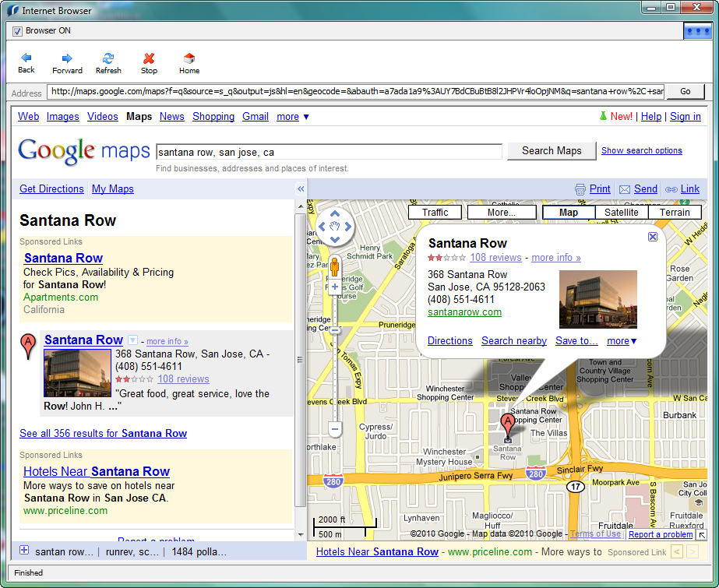The width and height of the screenshot is (719, 588).
Task: Uncheck the Browser ON checkbox
Action: click(x=17, y=31)
